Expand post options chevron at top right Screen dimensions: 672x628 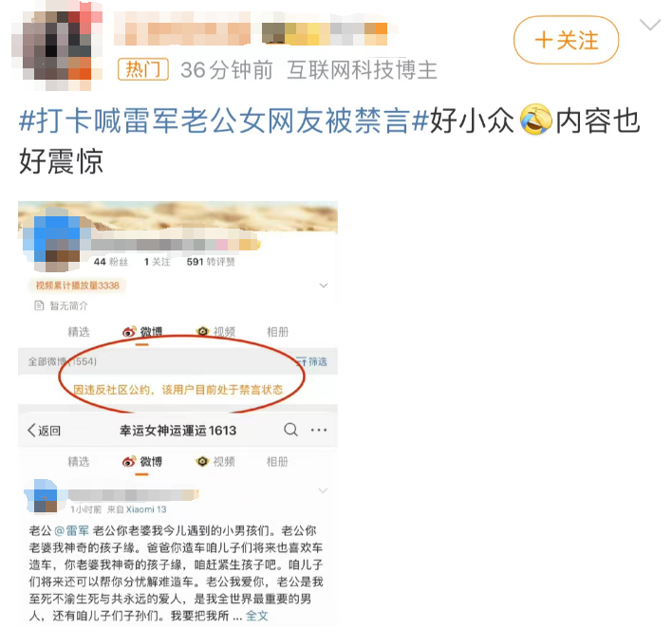click(650, 25)
